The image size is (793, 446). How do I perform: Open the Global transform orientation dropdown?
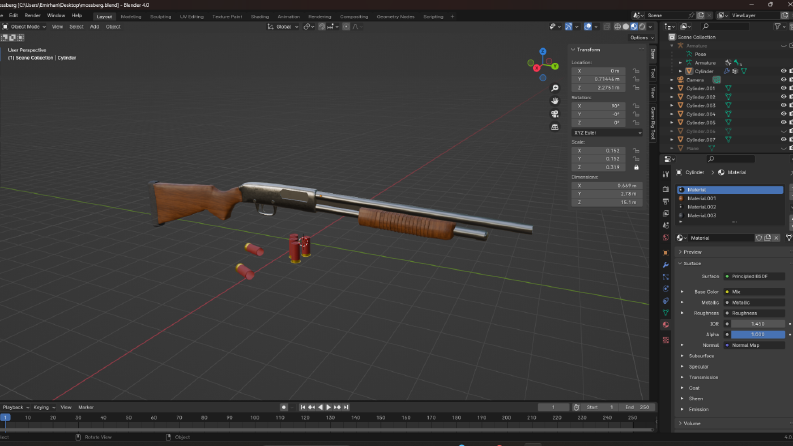pyautogui.click(x=283, y=27)
